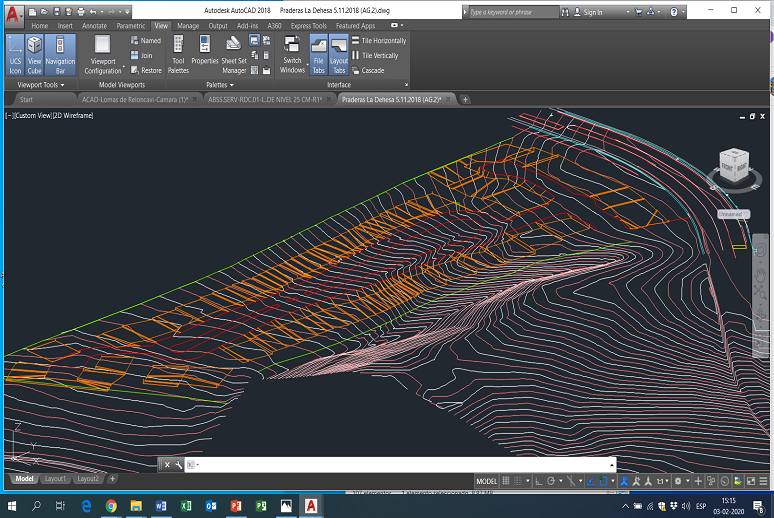Expand the Palettes panel dropdown
The image size is (774, 518).
click(220, 85)
